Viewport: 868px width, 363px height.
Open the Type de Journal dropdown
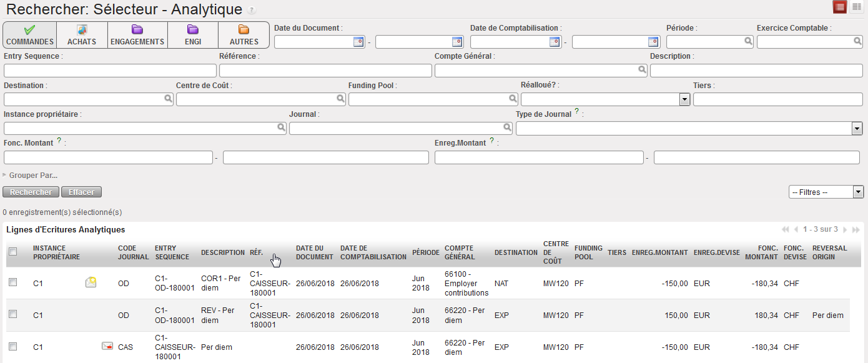tap(857, 128)
